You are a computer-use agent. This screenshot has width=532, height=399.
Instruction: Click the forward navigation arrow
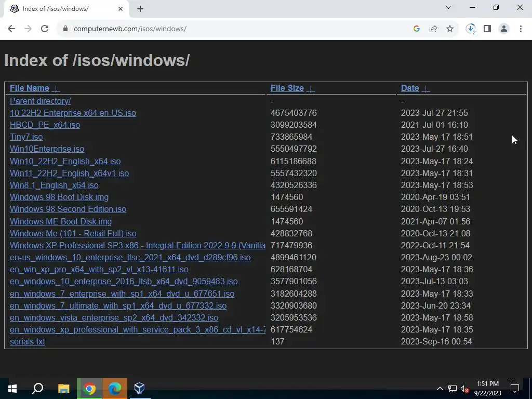click(x=28, y=29)
